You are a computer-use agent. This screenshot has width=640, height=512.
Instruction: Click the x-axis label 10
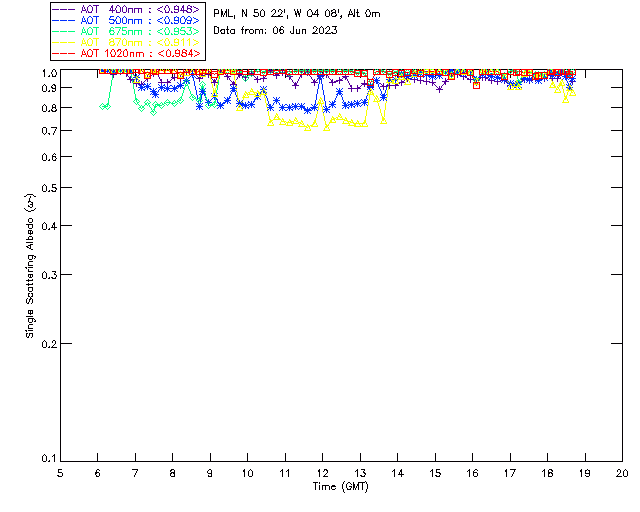(247, 473)
